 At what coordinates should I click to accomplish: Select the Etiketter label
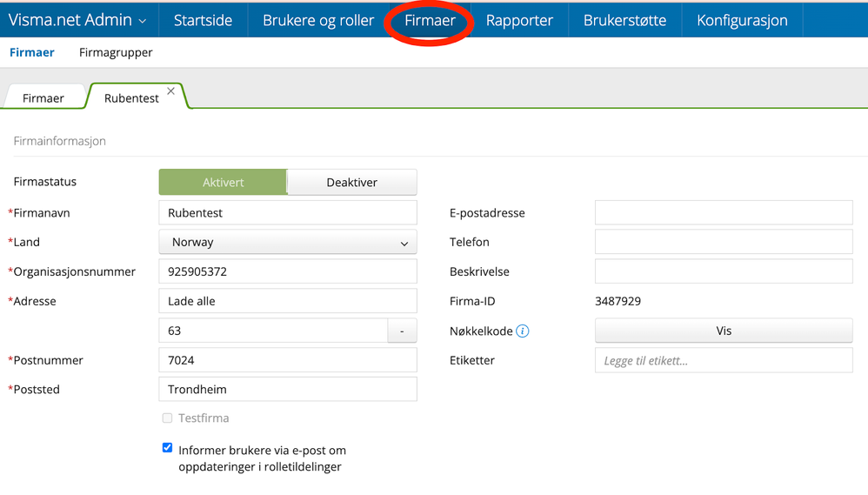point(472,360)
